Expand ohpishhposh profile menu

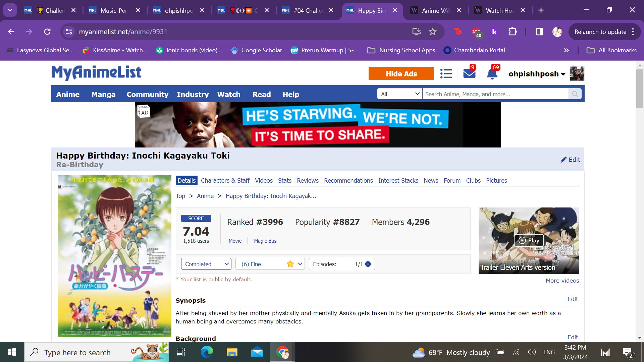pyautogui.click(x=537, y=74)
